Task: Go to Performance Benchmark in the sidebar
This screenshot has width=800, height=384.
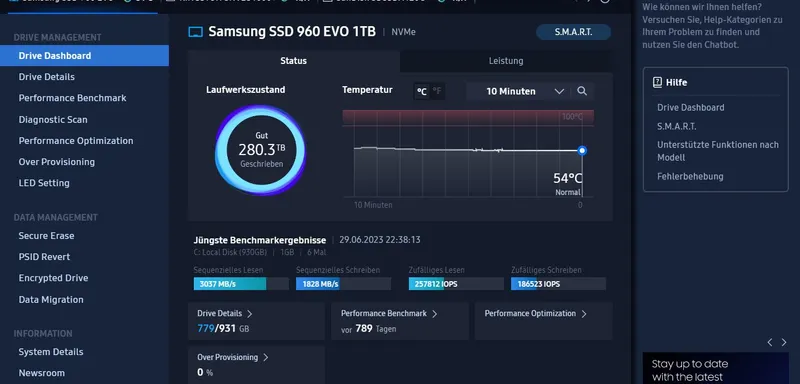Action: point(72,98)
